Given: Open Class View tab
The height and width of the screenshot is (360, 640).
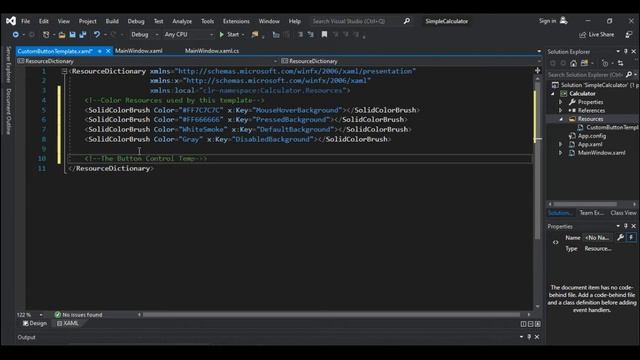Looking at the screenshot, I should 623,213.
